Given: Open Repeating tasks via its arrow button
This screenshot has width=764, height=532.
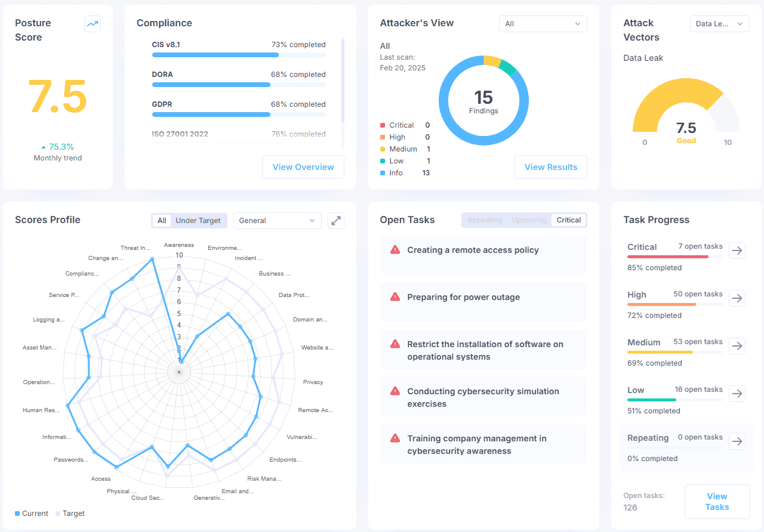Looking at the screenshot, I should pos(737,441).
